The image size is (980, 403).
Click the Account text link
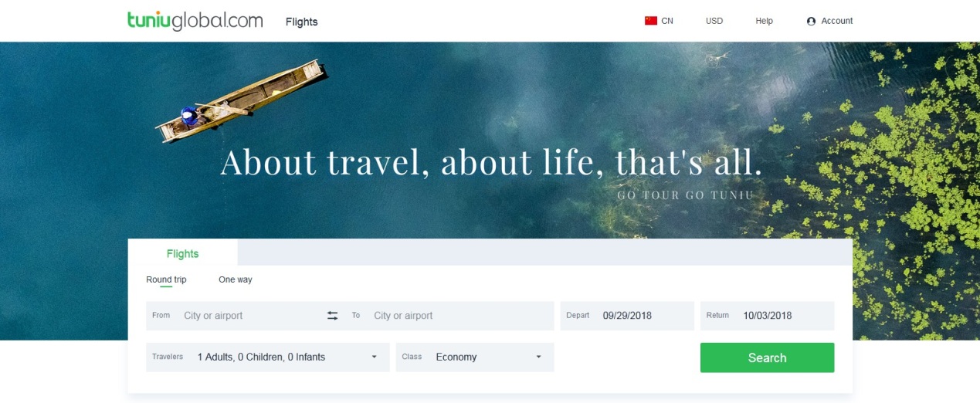pyautogui.click(x=837, y=21)
